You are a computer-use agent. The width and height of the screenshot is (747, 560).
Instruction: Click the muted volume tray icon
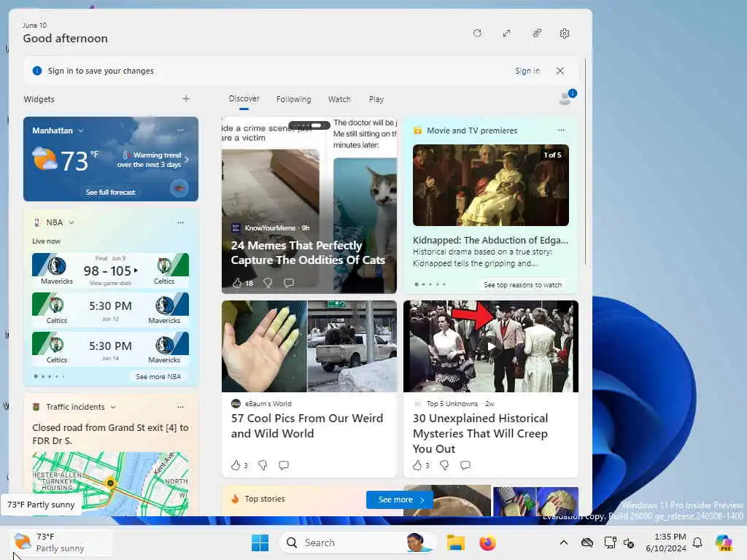click(629, 542)
